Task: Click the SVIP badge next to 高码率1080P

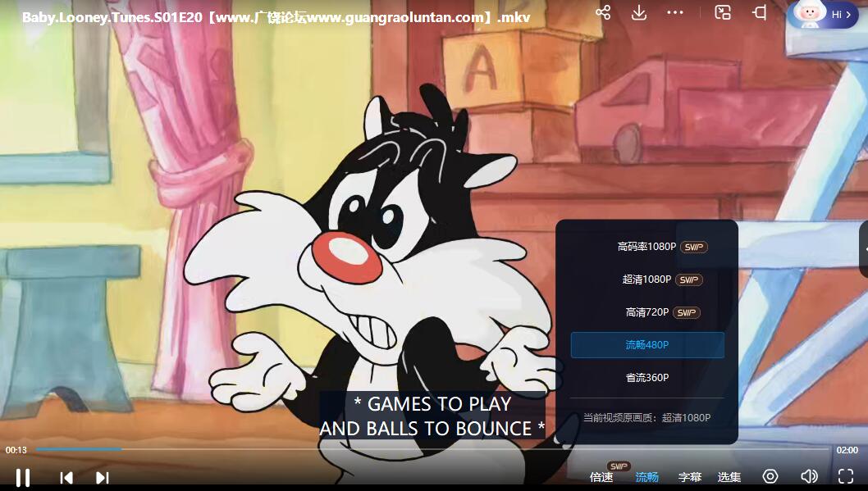Action: 693,248
